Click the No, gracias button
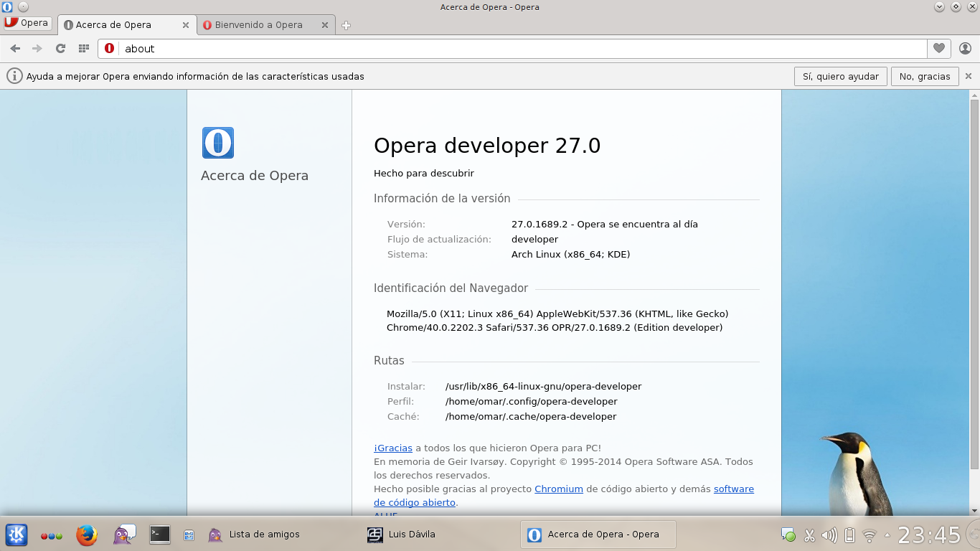This screenshot has height=551, width=980. pyautogui.click(x=925, y=76)
